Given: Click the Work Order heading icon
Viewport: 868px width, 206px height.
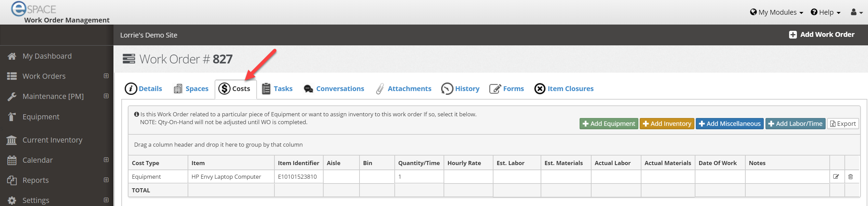Looking at the screenshot, I should pyautogui.click(x=129, y=59).
